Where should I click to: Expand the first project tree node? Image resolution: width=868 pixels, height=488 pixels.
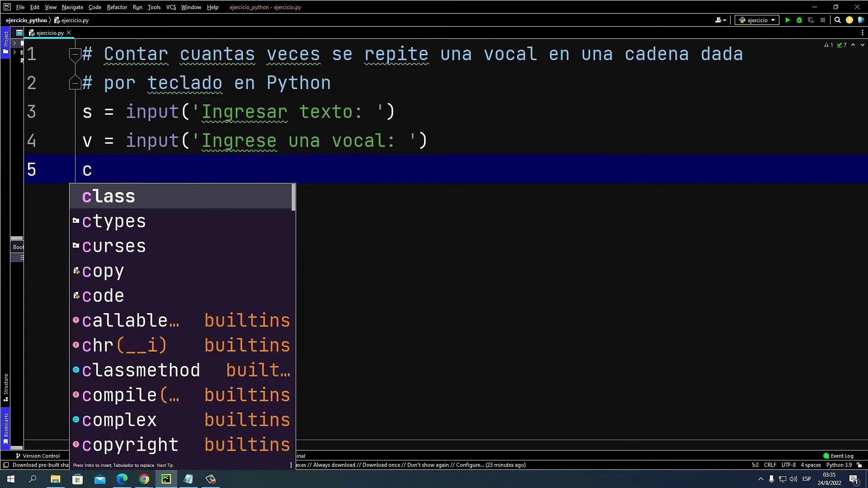click(14, 43)
